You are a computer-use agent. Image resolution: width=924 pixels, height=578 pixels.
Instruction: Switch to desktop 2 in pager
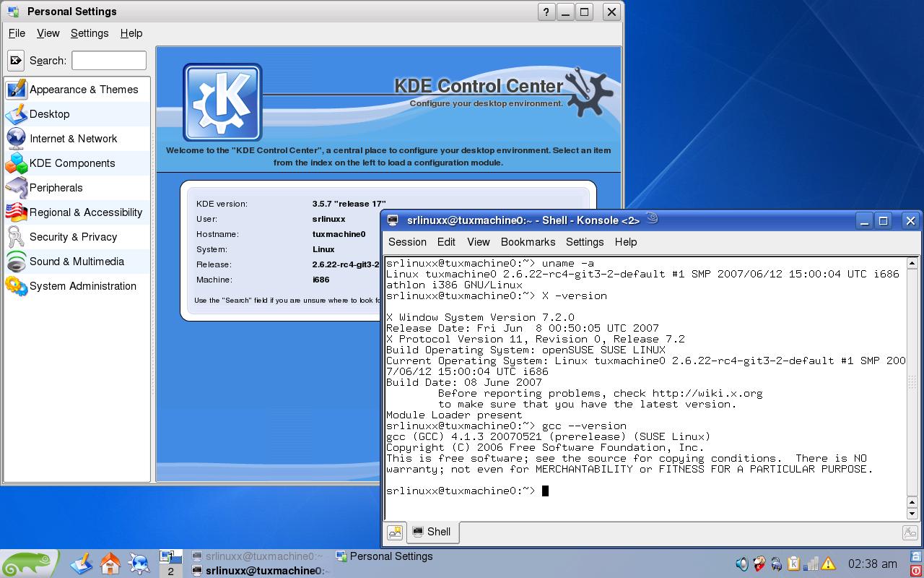click(170, 571)
